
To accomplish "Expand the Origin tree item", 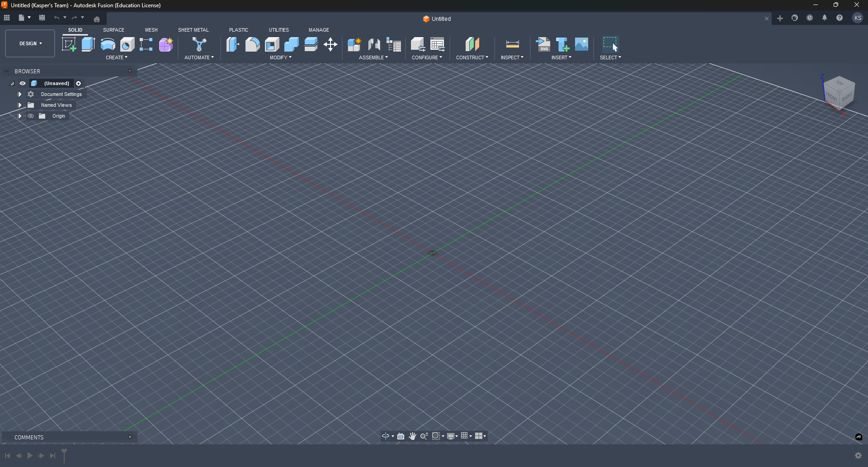I will [x=19, y=116].
